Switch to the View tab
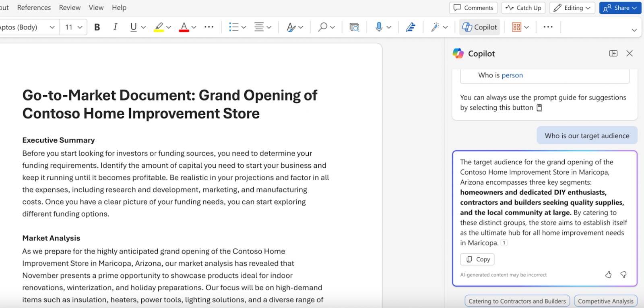The height and width of the screenshot is (308, 644). [96, 8]
